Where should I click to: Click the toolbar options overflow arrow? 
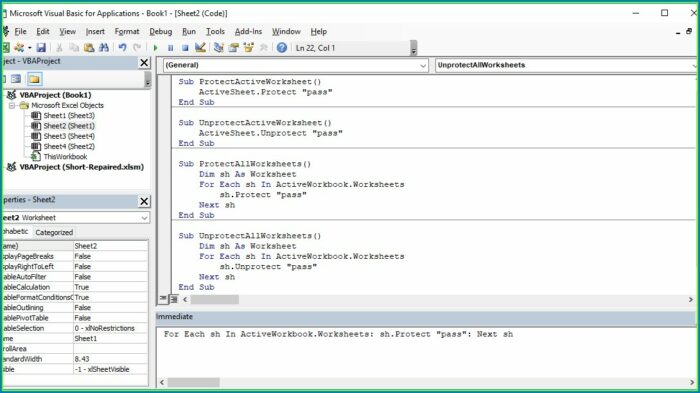coord(413,48)
